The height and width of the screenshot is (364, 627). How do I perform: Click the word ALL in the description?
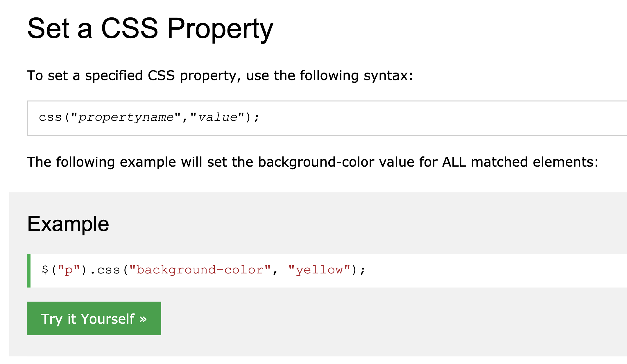point(454,162)
